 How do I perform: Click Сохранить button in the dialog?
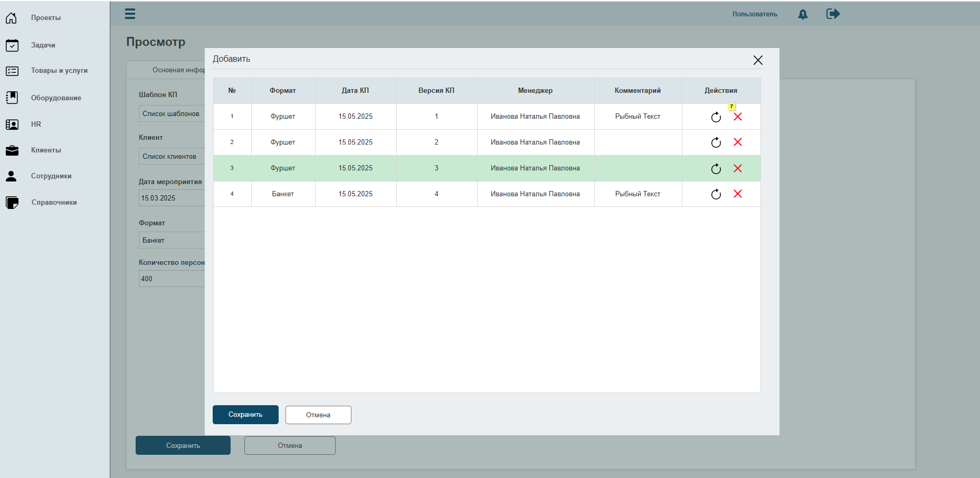coord(245,415)
